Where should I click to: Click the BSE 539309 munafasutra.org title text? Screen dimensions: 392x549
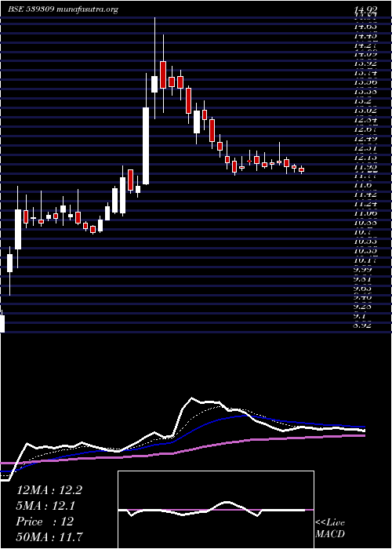click(63, 9)
